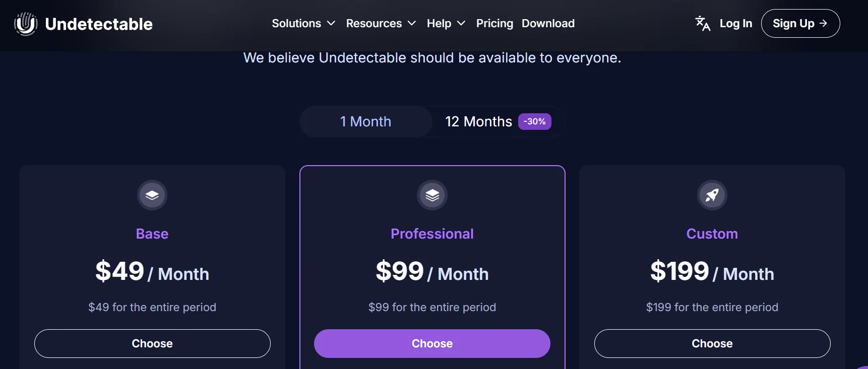Expand the Help dropdown menu
Image resolution: width=868 pixels, height=369 pixels.
tap(446, 23)
